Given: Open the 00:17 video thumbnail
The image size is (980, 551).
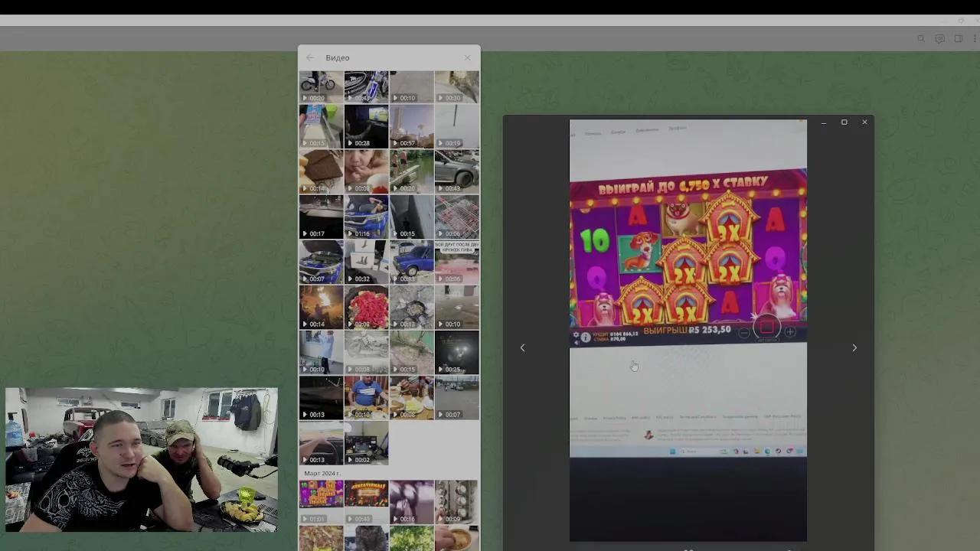Looking at the screenshot, I should click(x=321, y=217).
